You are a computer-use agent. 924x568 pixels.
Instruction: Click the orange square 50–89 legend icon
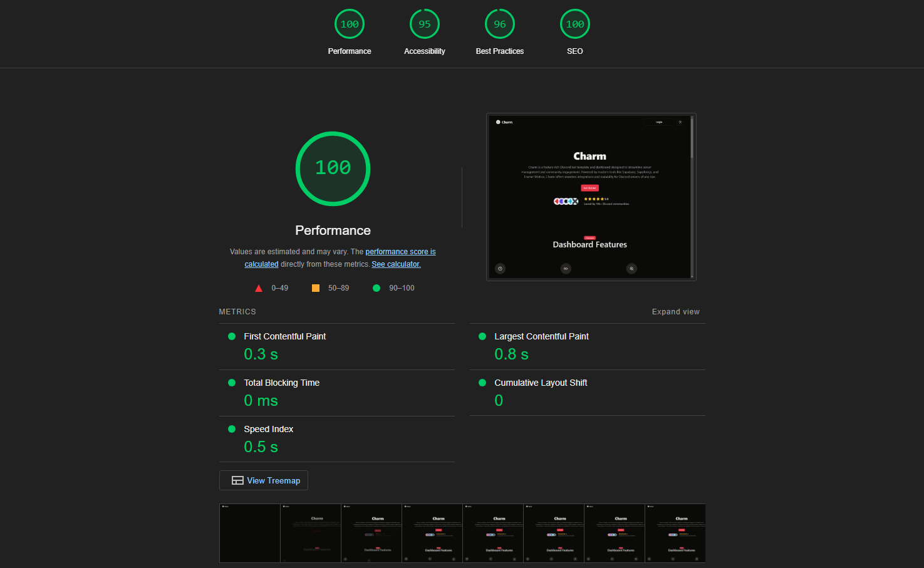pos(316,288)
